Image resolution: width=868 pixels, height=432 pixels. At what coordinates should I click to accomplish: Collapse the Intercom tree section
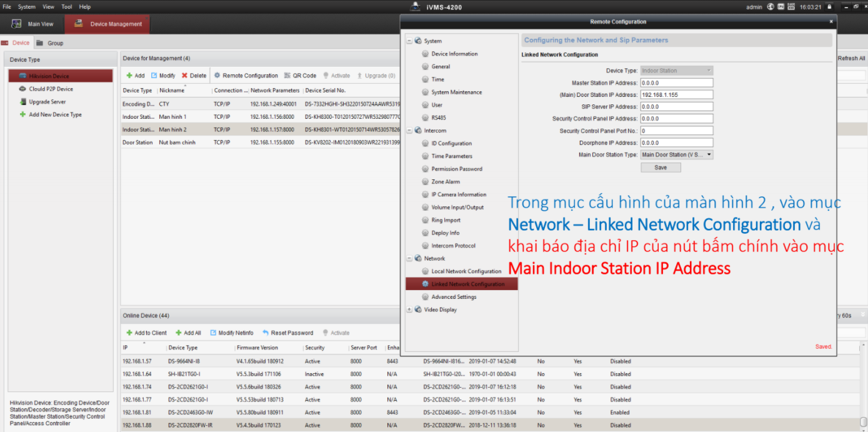409,131
